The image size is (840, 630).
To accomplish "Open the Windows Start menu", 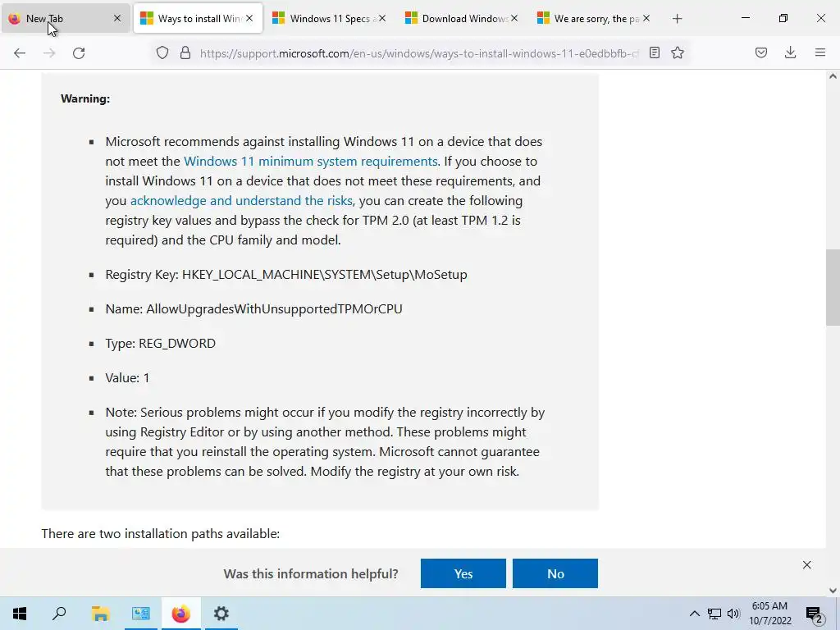I will (x=20, y=614).
